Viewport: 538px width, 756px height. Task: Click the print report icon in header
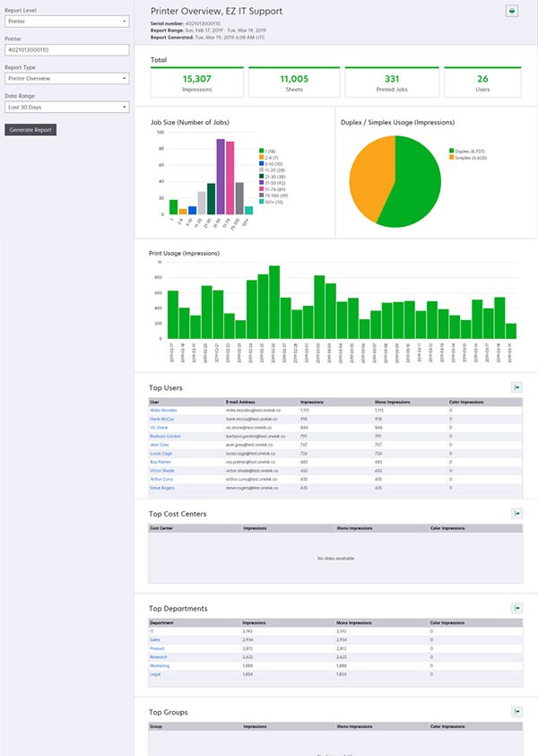tap(512, 12)
